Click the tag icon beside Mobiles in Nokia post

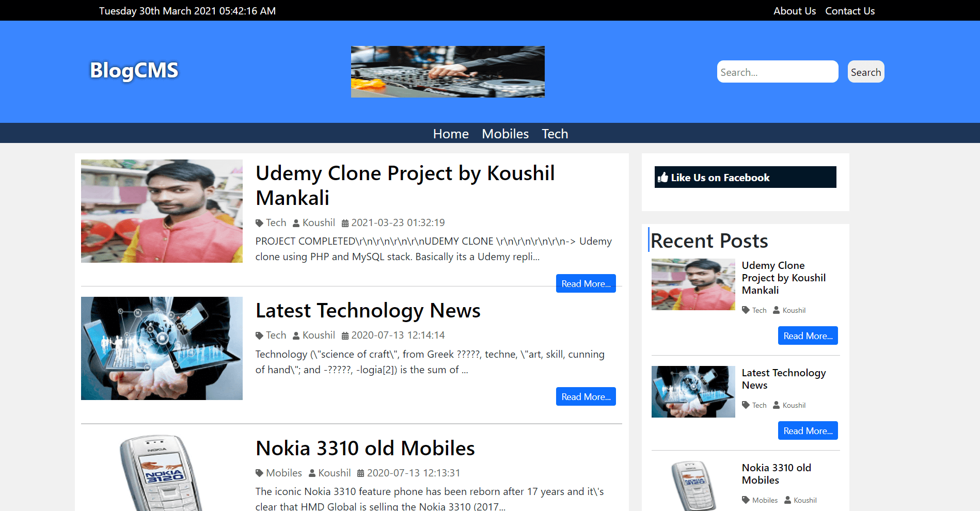click(259, 473)
